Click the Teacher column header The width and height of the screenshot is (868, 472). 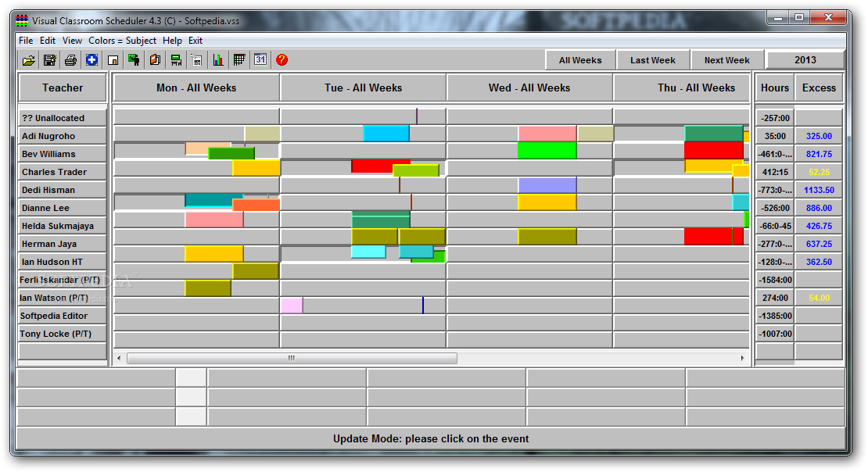[x=63, y=88]
